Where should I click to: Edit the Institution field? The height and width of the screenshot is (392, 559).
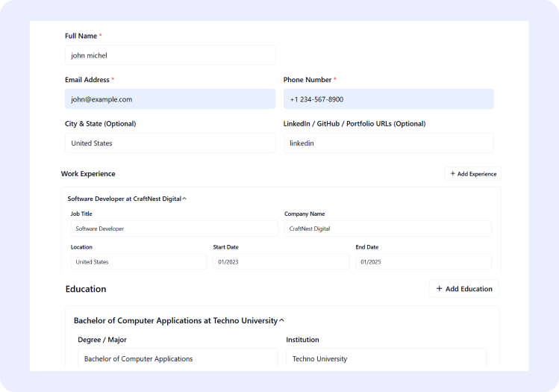(386, 358)
